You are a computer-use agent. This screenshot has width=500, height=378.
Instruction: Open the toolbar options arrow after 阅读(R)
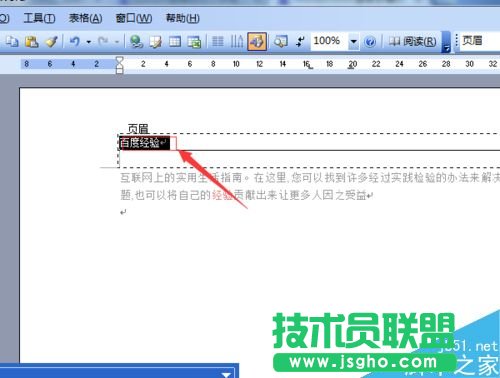[x=446, y=43]
